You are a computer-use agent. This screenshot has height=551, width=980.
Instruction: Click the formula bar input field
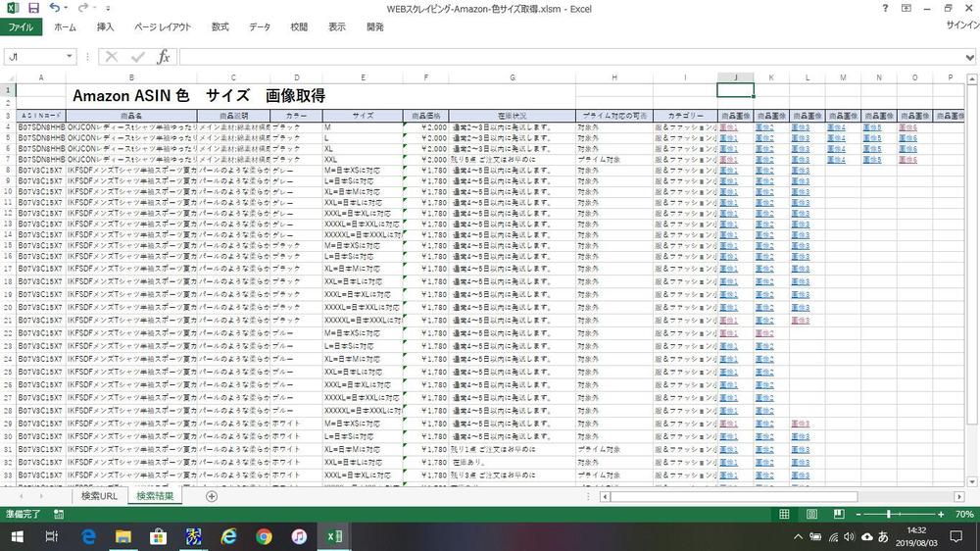tap(571, 57)
